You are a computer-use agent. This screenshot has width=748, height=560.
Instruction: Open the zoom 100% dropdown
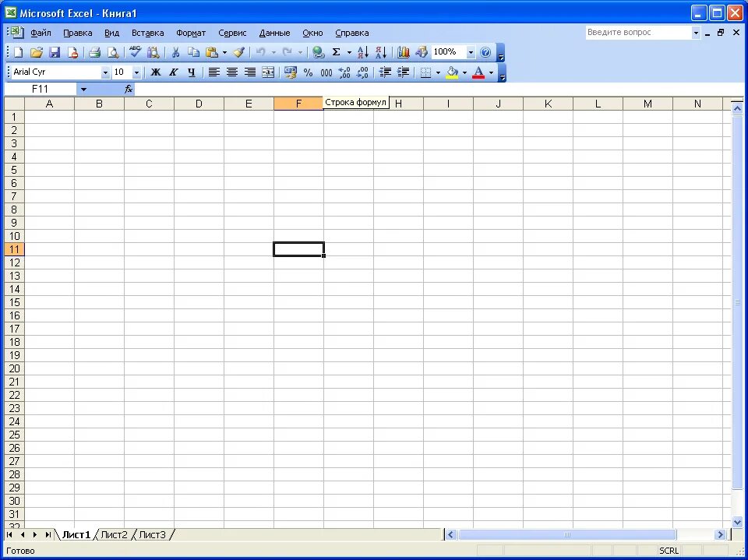[x=471, y=52]
